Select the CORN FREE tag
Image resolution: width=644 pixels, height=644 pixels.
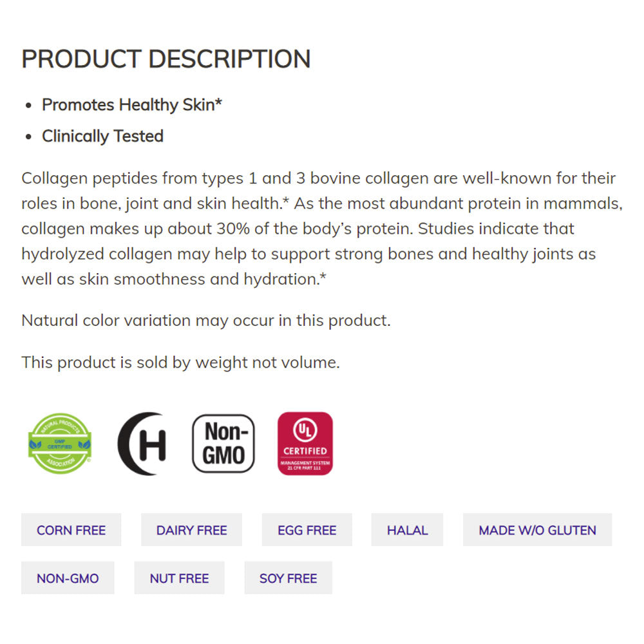(x=71, y=530)
